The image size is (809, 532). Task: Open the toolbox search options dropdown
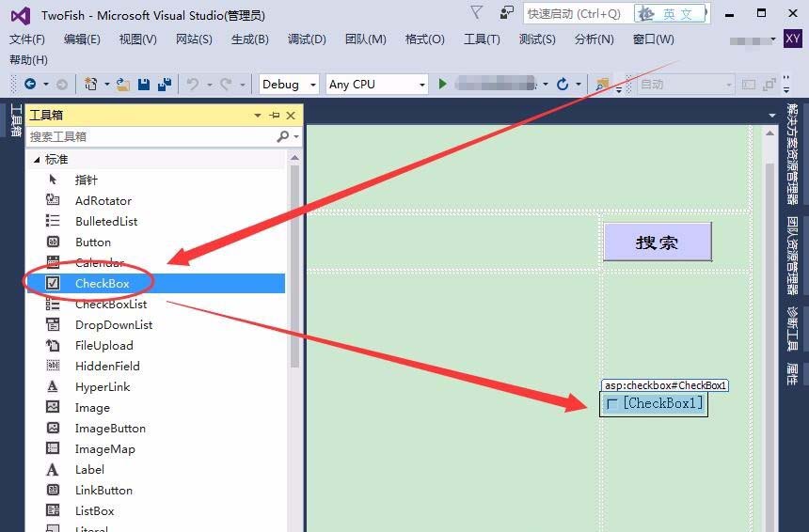click(296, 136)
